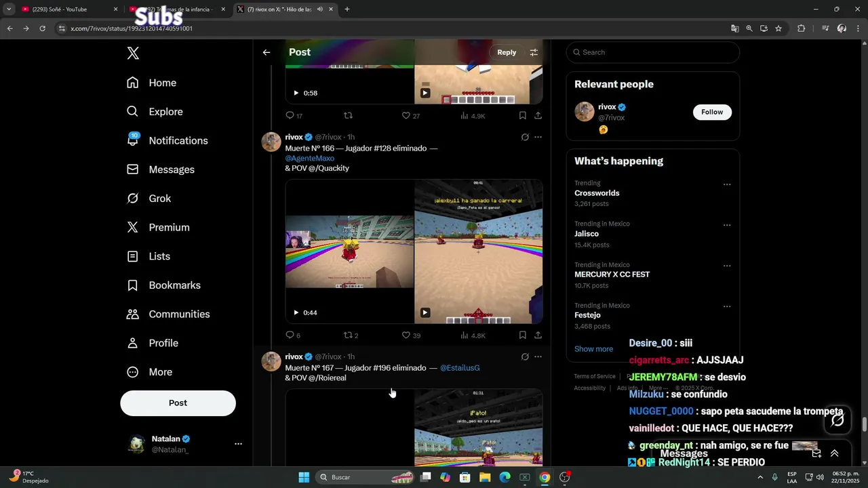This screenshot has width=868, height=488.
Task: Play the 0:44 video
Action: tap(296, 312)
